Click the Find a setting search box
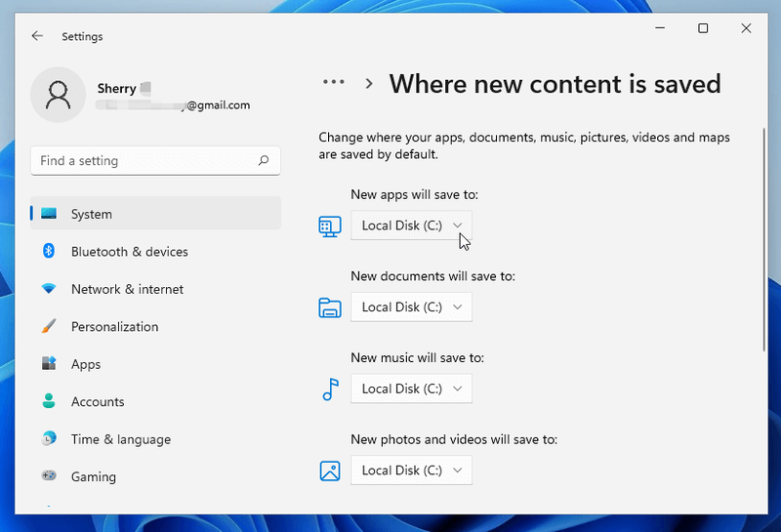Viewport: 781px width, 532px height. coord(155,160)
